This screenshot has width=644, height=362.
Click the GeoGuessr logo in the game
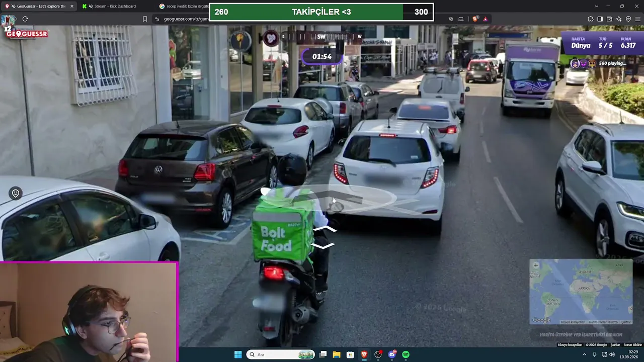(x=27, y=34)
